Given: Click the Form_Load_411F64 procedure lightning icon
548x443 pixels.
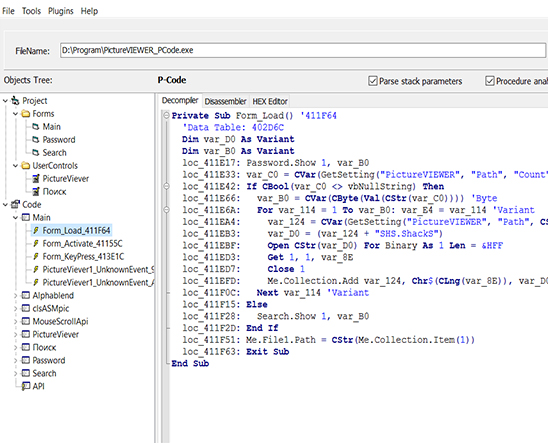Looking at the screenshot, I should 36,230.
